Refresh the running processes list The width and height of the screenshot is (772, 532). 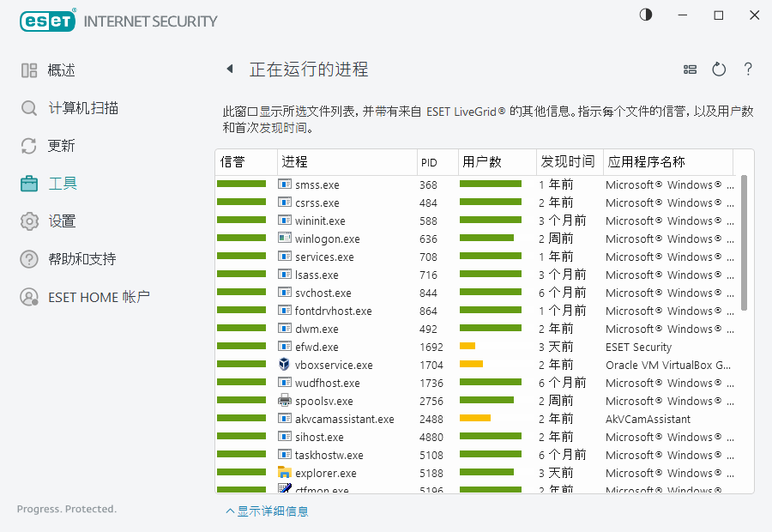(719, 70)
